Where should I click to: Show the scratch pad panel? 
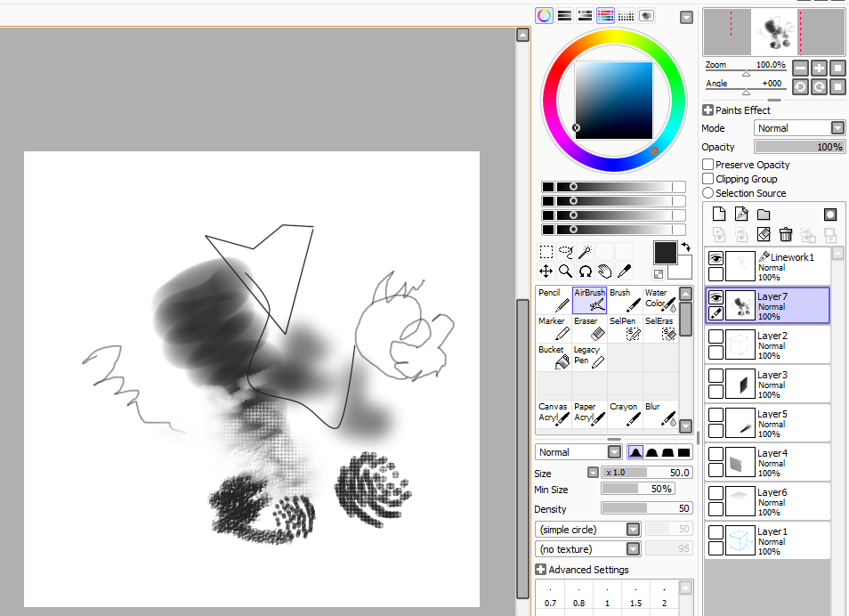click(646, 16)
